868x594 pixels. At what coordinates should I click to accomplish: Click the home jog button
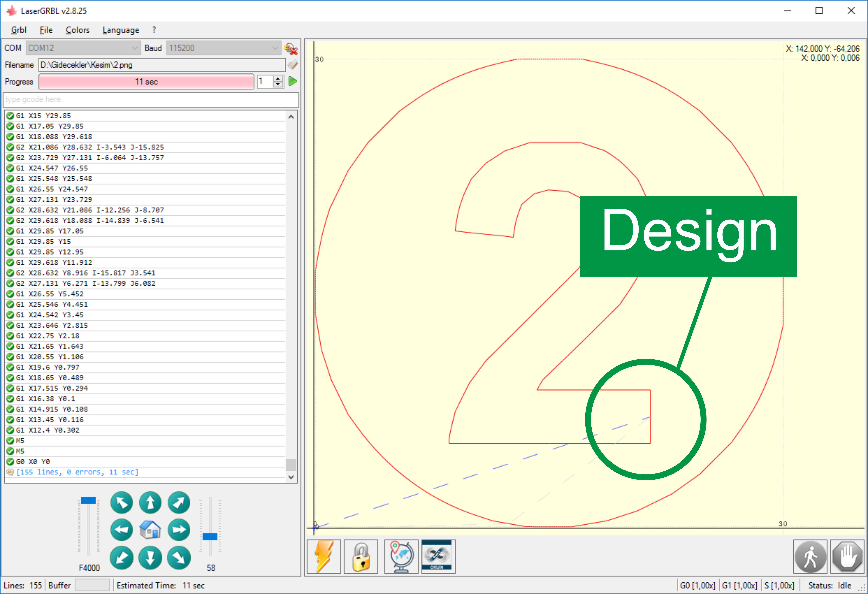click(150, 530)
